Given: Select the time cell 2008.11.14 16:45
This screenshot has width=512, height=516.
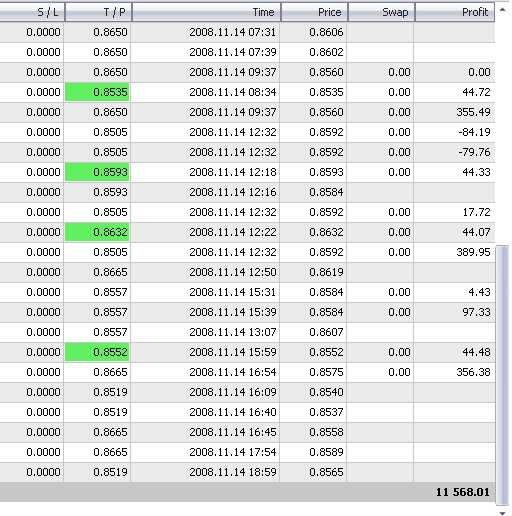Looking at the screenshot, I should point(233,432).
